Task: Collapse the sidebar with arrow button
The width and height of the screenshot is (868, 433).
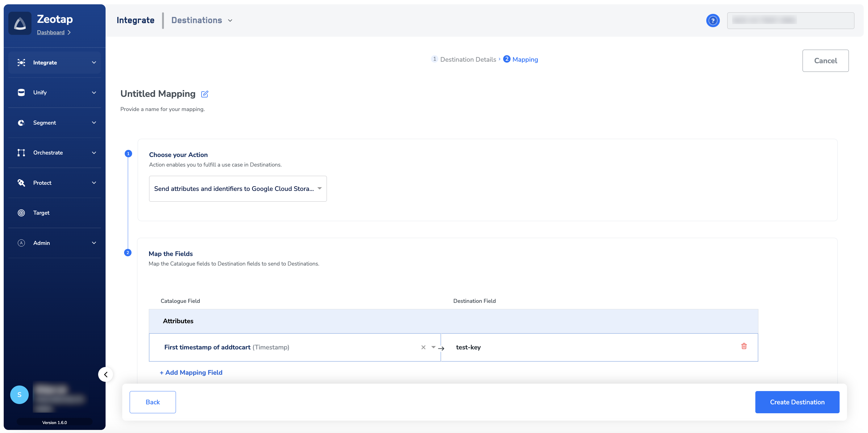Action: 106,374
